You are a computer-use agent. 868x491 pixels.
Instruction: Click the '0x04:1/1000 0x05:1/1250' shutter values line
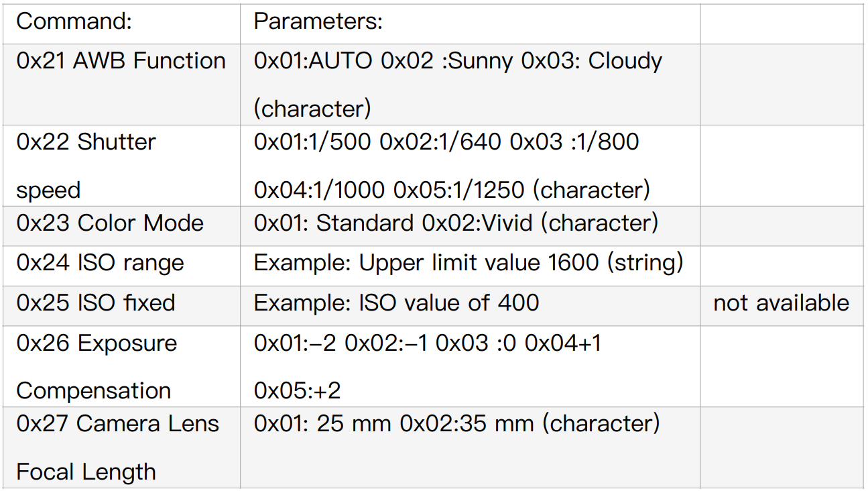click(x=452, y=190)
